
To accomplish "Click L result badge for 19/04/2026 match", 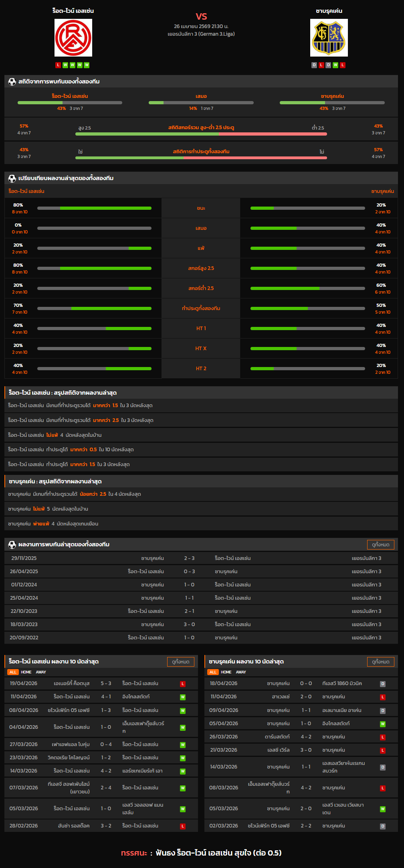I will tap(183, 684).
